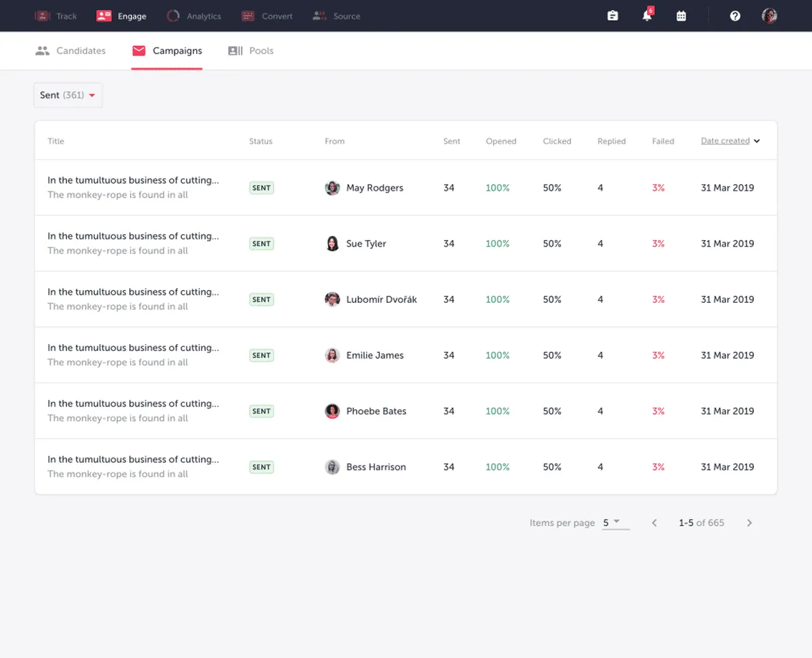Click sender name May Rodgers
The image size is (812, 658).
pyautogui.click(x=374, y=187)
